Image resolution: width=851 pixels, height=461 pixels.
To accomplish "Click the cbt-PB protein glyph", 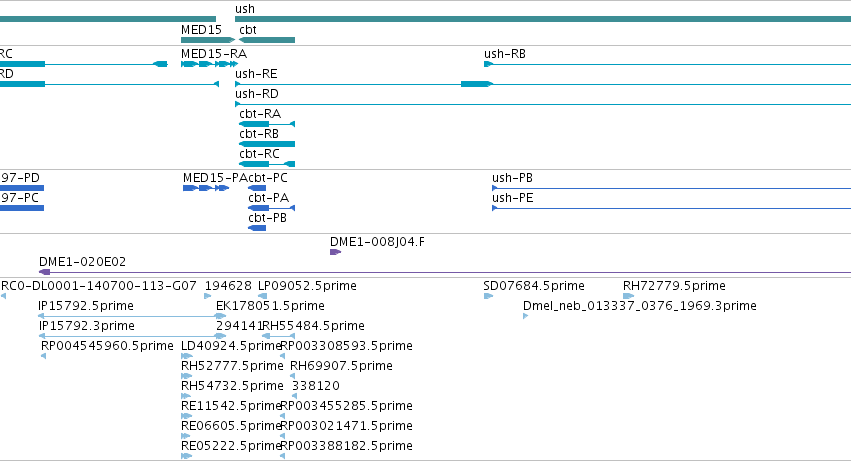I will [x=257, y=228].
